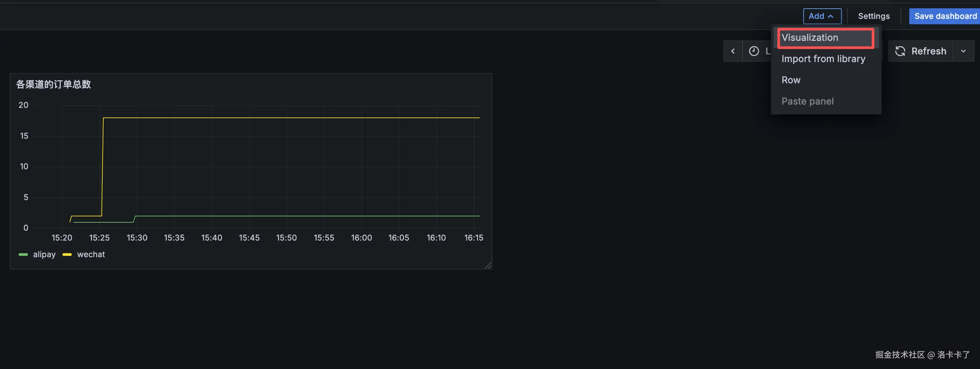
Task: Click the green alipay line in chart
Action: [x=304, y=216]
